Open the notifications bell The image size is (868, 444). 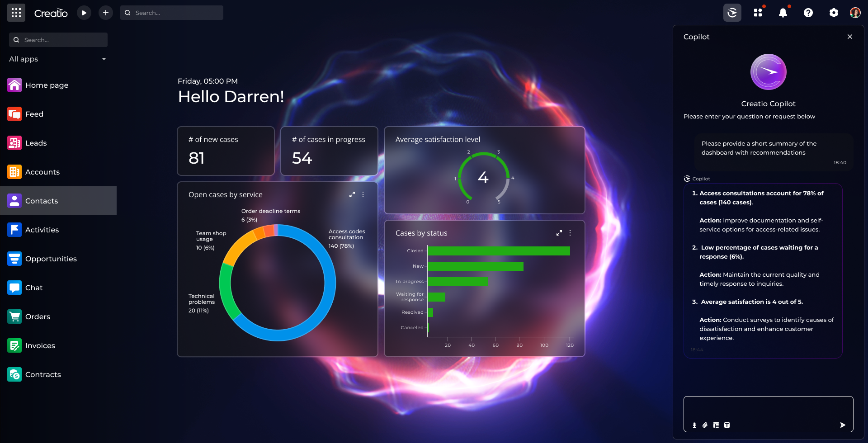783,13
